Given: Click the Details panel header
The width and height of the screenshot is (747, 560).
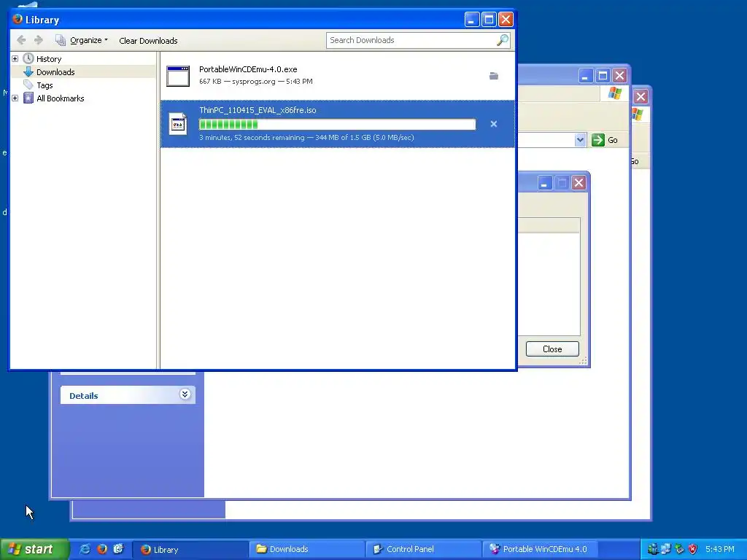Looking at the screenshot, I should (128, 395).
